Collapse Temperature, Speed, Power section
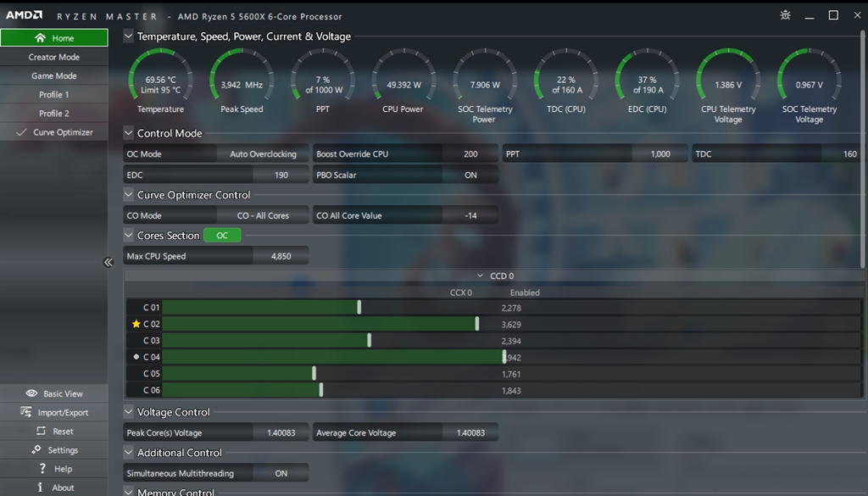Viewport: 868px width, 496px height. [x=129, y=36]
